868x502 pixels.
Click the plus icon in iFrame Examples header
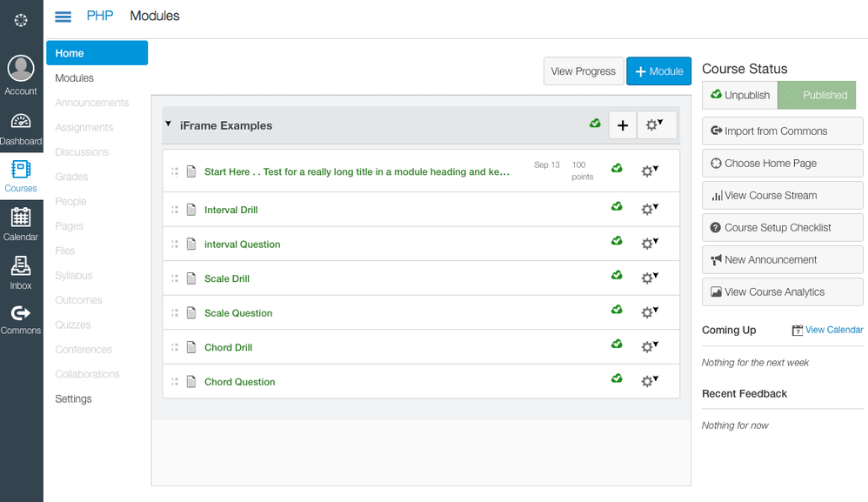622,125
